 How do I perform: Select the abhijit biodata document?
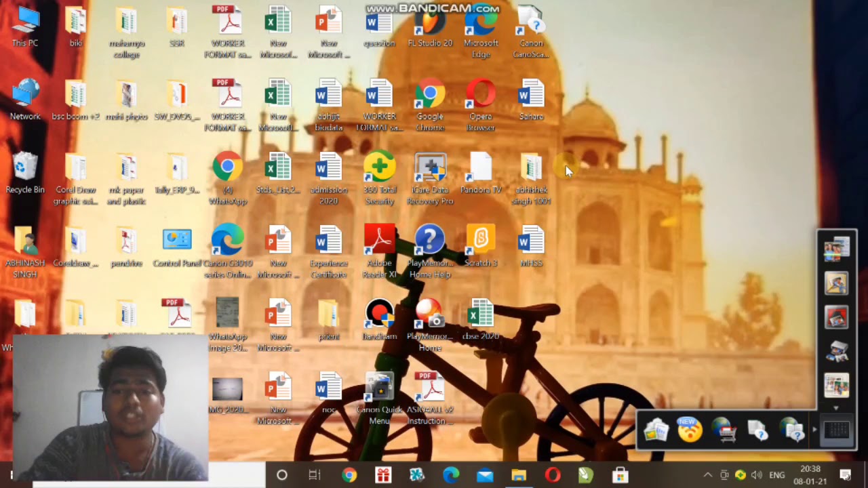(x=329, y=106)
